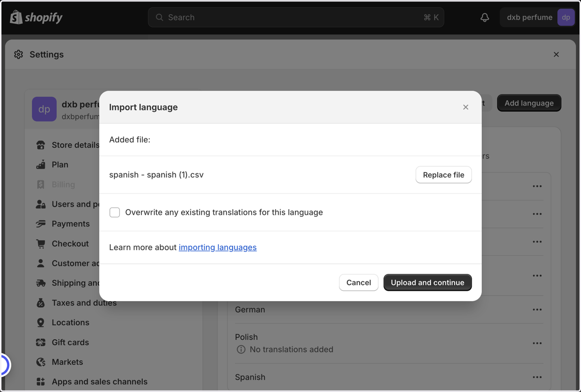The width and height of the screenshot is (581, 392).
Task: Open the dxb perfume account menu
Action: [x=537, y=17]
